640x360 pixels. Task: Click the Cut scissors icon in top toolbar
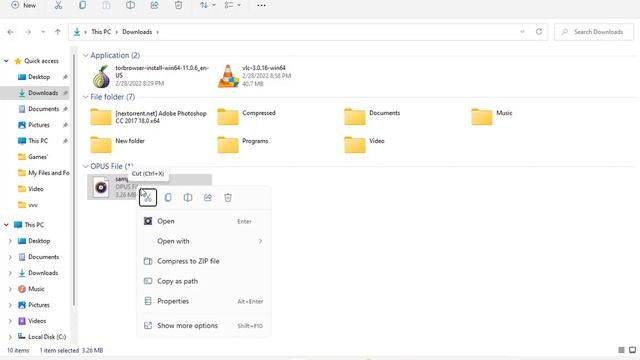(58, 5)
